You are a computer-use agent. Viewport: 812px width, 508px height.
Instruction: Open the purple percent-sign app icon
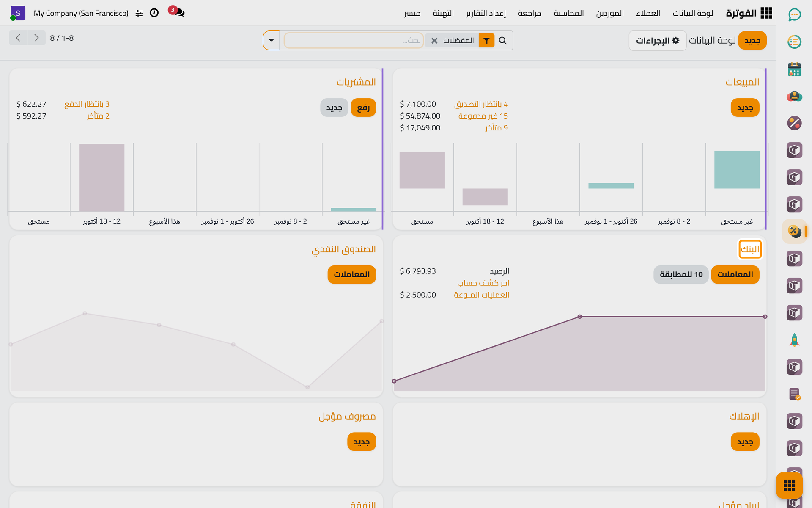pos(794,123)
